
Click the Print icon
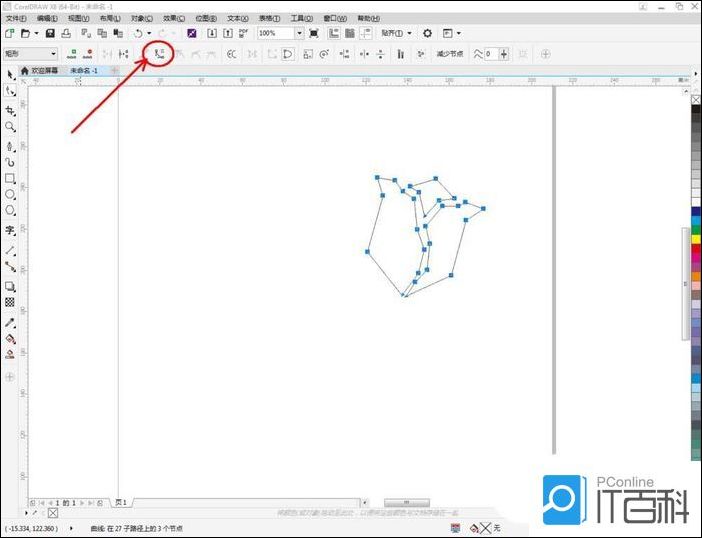[x=66, y=33]
